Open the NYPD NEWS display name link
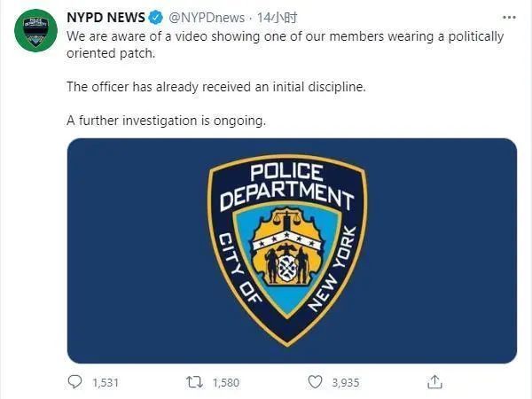 (x=106, y=17)
